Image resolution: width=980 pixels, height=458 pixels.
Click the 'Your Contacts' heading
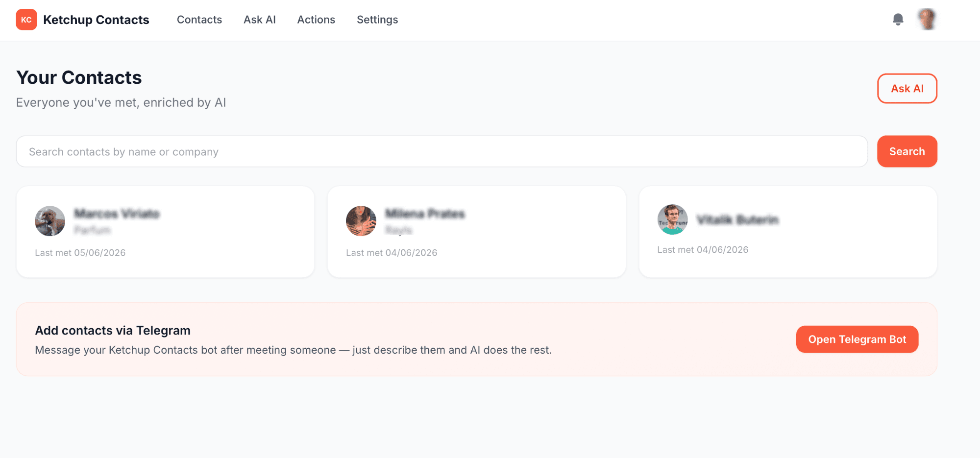click(79, 77)
